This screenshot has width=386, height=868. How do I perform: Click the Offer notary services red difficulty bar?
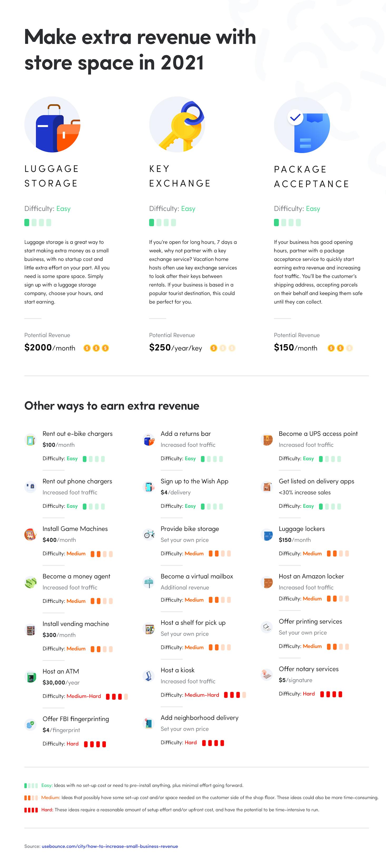pyautogui.click(x=331, y=694)
